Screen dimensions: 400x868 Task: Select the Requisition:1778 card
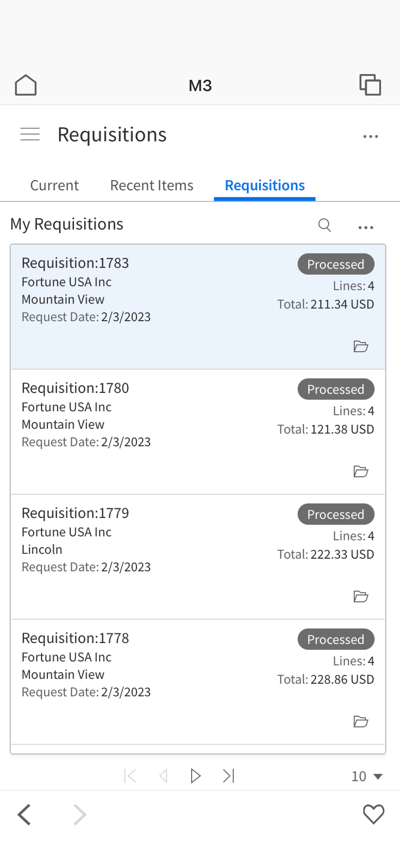pyautogui.click(x=198, y=682)
